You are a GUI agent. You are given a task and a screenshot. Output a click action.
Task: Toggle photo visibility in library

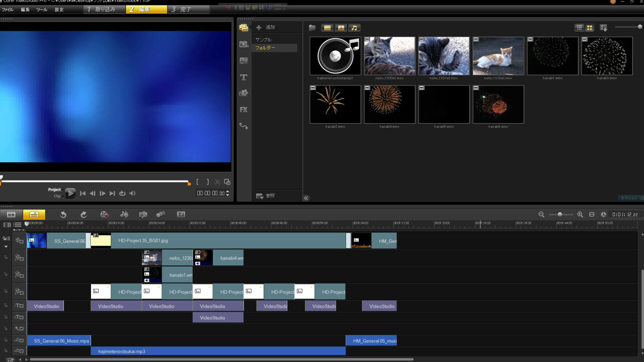tap(341, 28)
